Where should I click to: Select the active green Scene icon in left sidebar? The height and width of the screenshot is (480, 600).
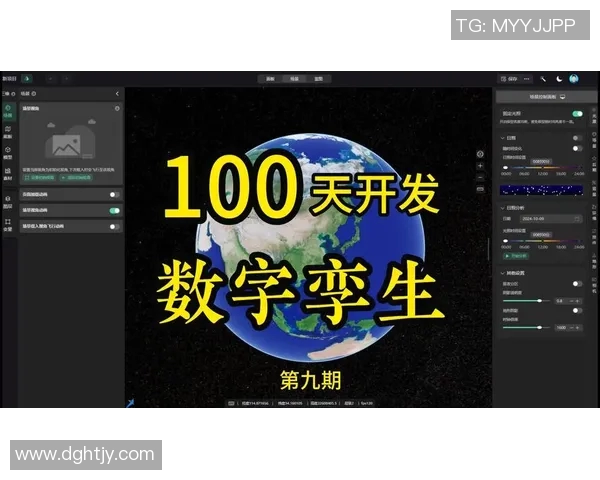[8, 111]
